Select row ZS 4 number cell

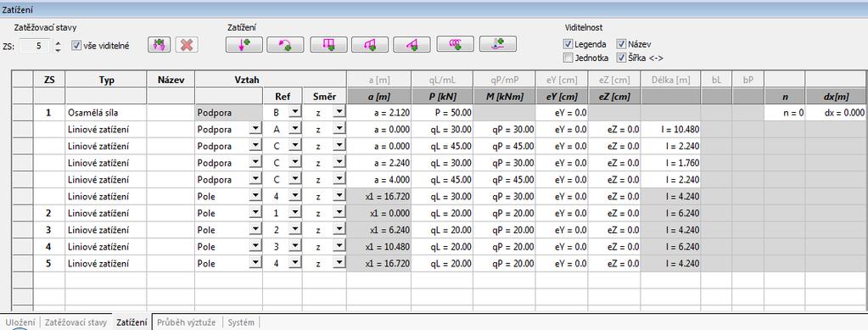49,246
